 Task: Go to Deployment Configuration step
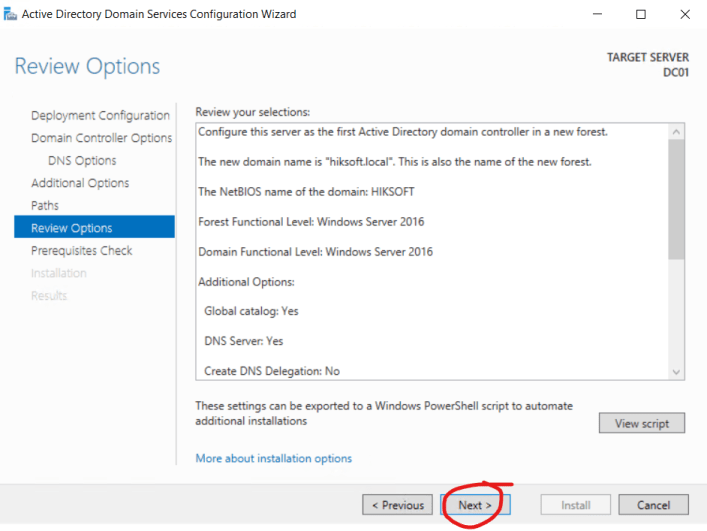tap(100, 115)
